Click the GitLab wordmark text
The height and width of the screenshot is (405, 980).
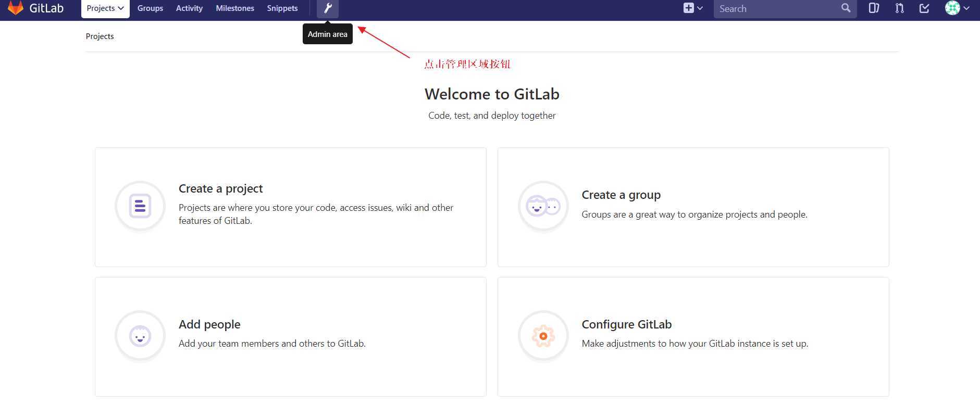point(46,8)
